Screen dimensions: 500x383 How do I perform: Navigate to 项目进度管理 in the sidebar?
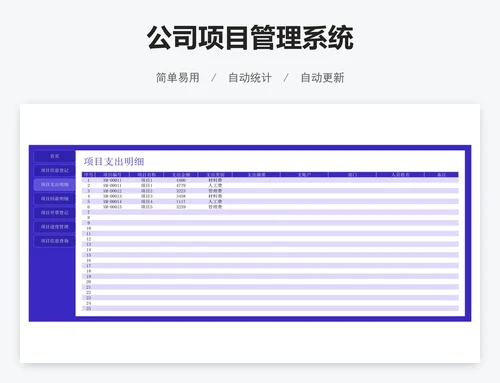click(x=54, y=227)
